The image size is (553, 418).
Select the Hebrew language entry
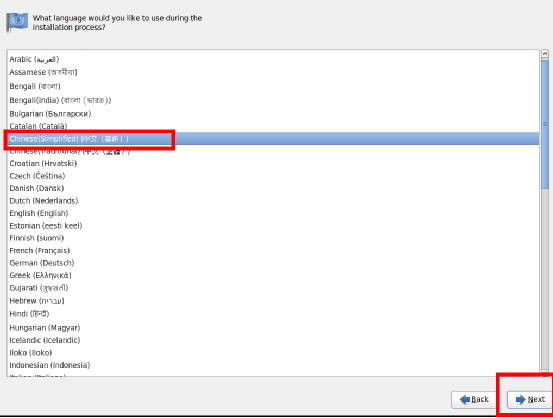coord(273,301)
